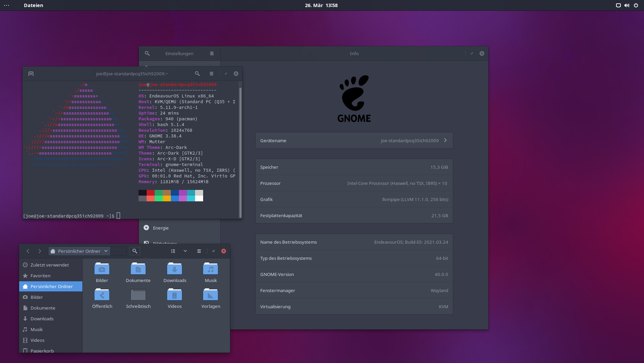Click the Typ des Betriebssystems row
The width and height of the screenshot is (644, 363).
coord(354,258)
